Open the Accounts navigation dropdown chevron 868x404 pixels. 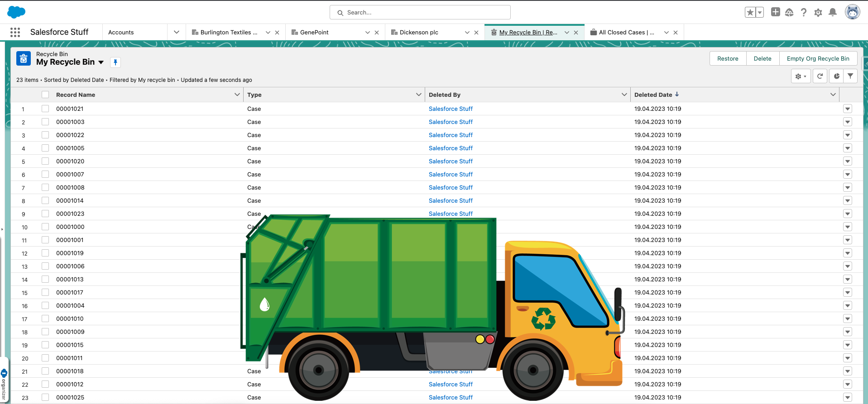tap(177, 32)
